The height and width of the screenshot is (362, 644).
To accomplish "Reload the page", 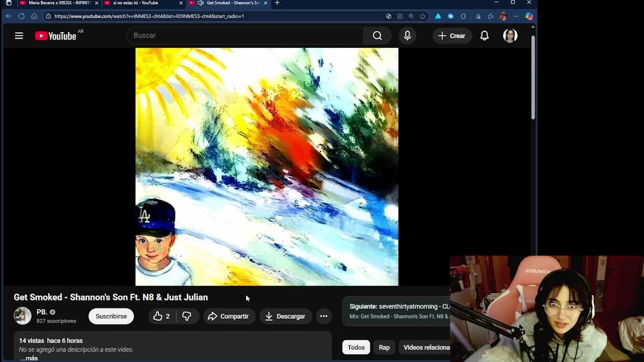I will tap(21, 16).
